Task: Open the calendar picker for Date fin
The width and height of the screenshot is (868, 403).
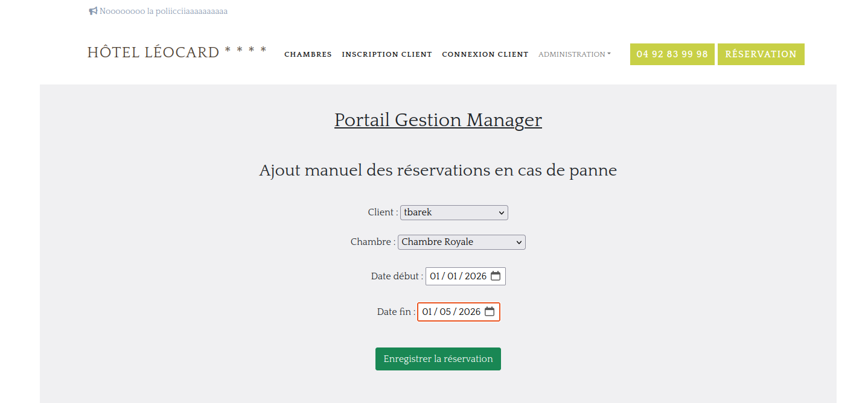Action: (x=490, y=312)
